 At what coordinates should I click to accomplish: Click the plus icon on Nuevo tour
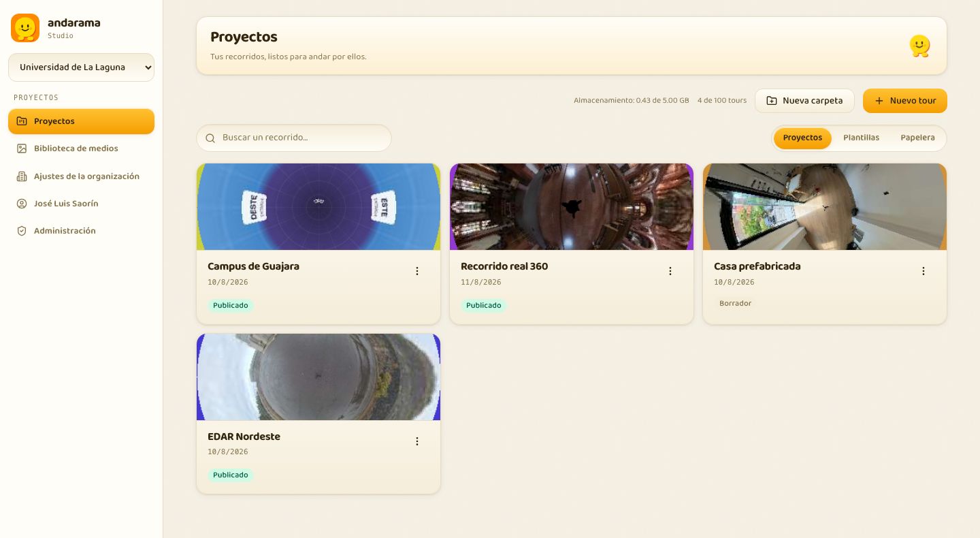(x=879, y=101)
